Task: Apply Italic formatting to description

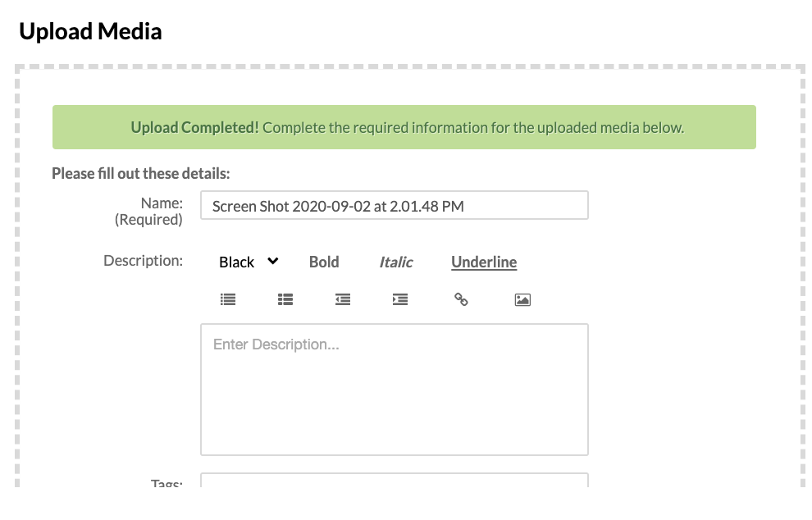Action: tap(396, 262)
